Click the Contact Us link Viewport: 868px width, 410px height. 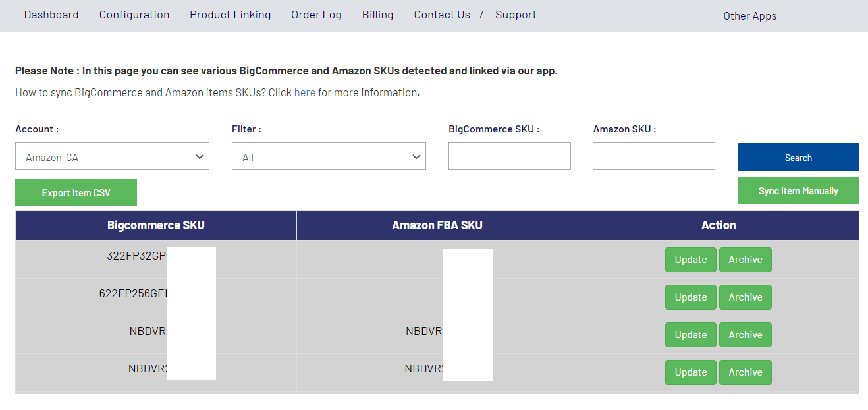coord(442,15)
